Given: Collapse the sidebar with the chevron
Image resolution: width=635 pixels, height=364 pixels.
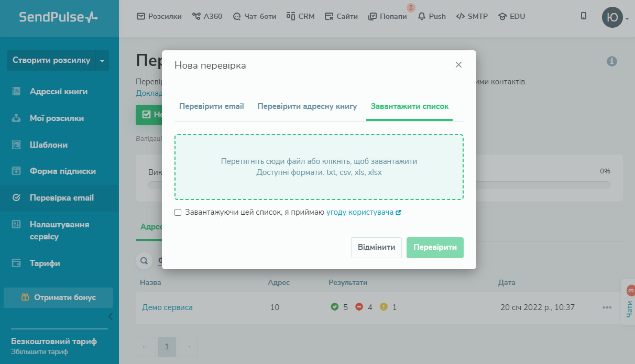Looking at the screenshot, I should click(x=110, y=316).
